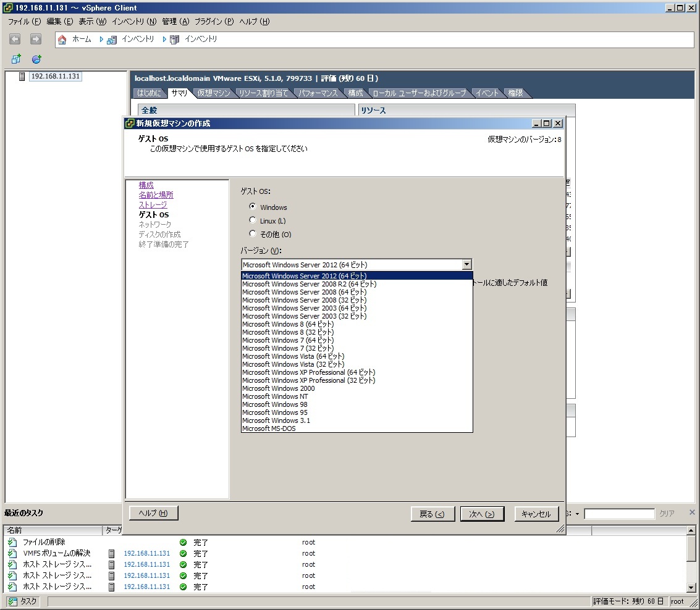Screen dimensions: 700x610
Task: Go to the ストレージ wizard step link
Action: point(153,205)
